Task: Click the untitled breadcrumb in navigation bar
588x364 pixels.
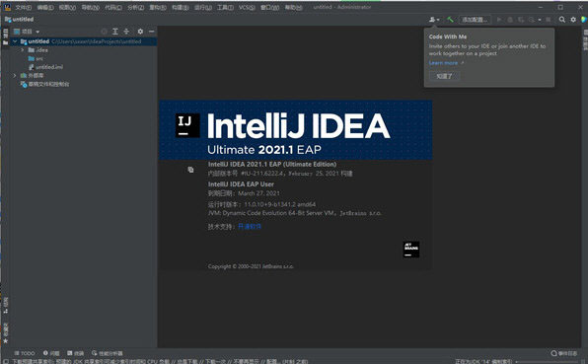Action: pos(19,19)
